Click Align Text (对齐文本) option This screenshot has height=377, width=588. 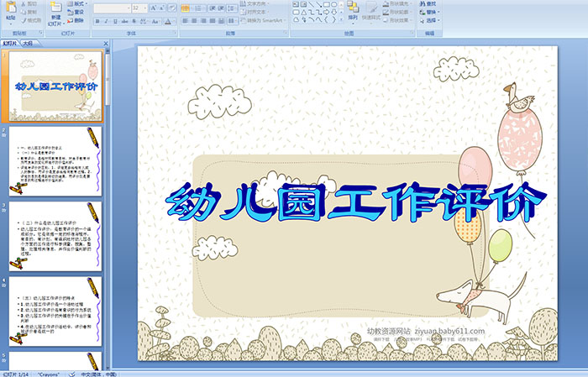coord(256,12)
